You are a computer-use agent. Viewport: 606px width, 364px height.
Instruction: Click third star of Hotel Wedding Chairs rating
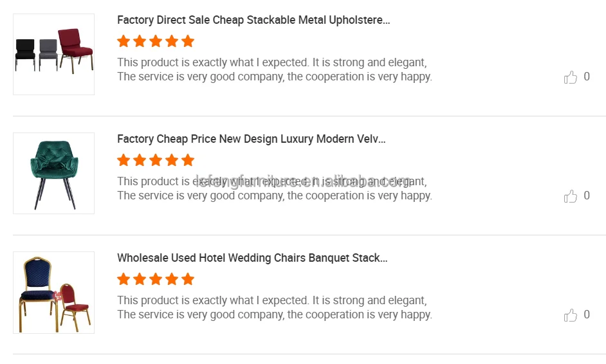click(x=156, y=279)
